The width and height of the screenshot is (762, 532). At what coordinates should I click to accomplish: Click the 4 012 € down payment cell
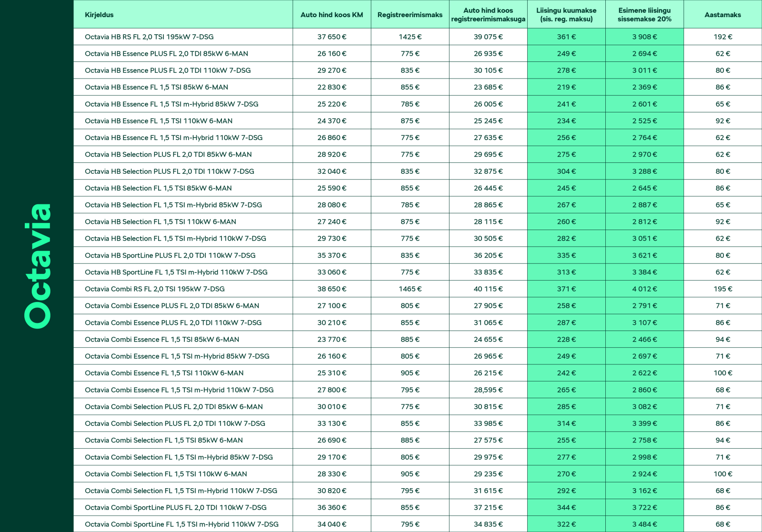point(644,289)
